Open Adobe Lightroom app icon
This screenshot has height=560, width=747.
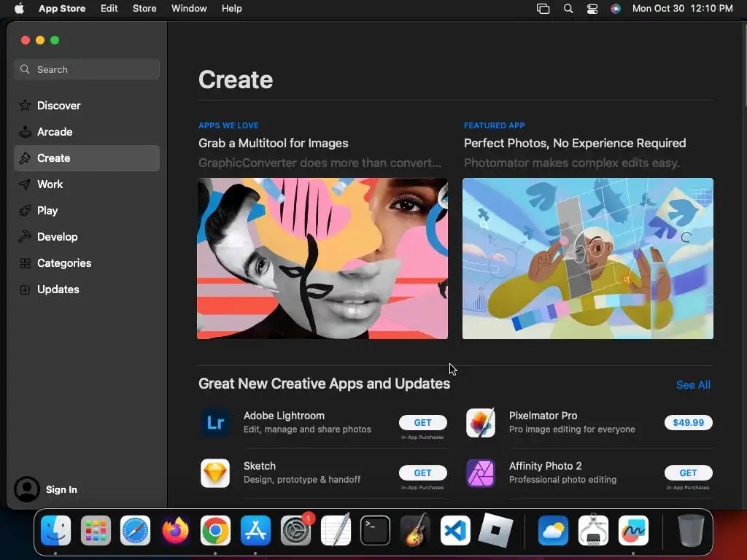[215, 422]
